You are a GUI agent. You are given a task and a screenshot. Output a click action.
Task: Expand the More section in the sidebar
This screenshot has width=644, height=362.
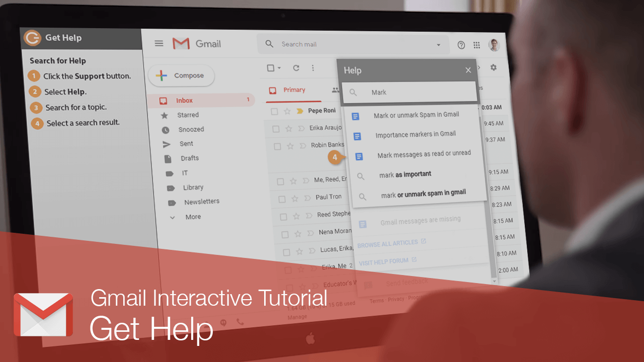[x=173, y=217]
